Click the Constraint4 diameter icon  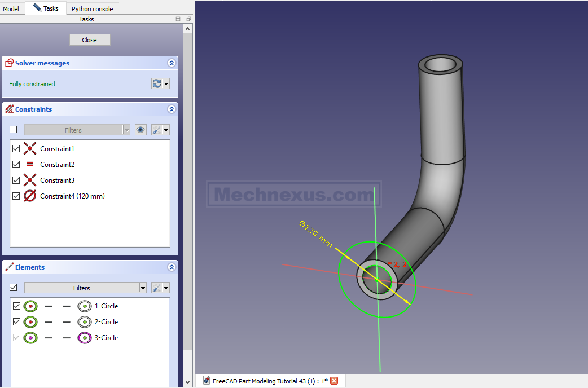pos(30,196)
